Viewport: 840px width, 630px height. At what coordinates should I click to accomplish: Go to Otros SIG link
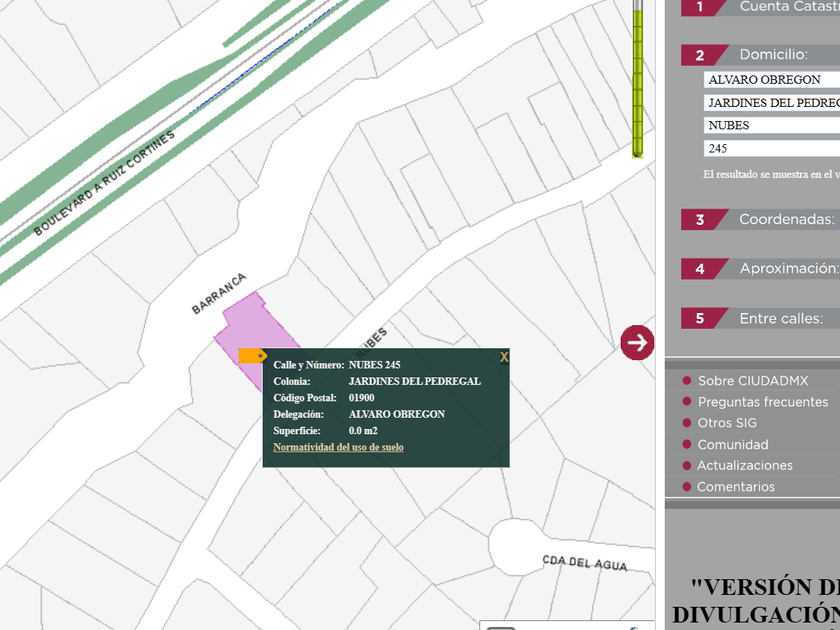click(x=726, y=423)
